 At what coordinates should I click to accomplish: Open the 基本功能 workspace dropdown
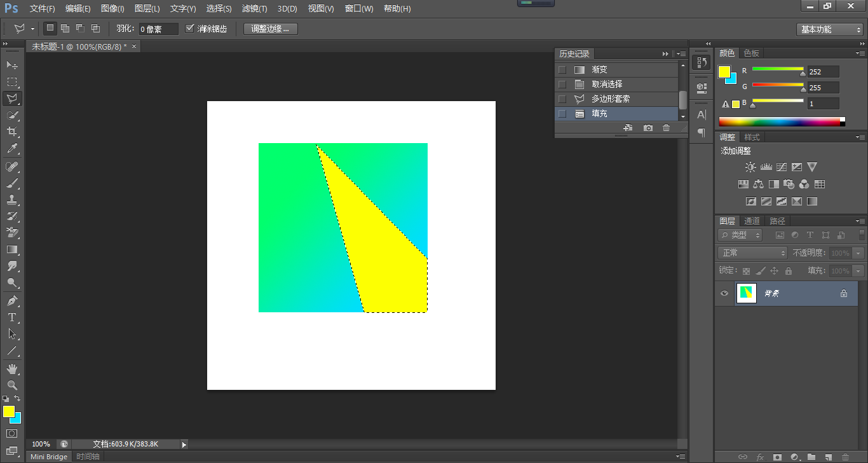tap(829, 29)
